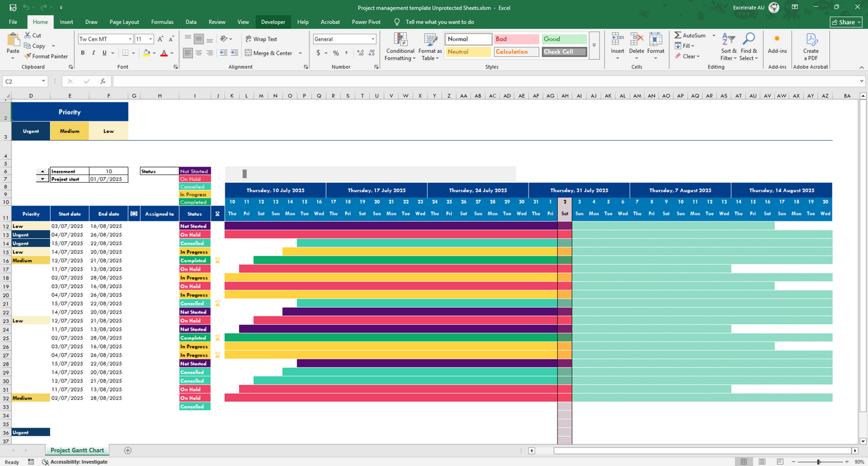Click the Share button
Image resolution: width=868 pixels, height=466 pixels.
click(x=846, y=22)
